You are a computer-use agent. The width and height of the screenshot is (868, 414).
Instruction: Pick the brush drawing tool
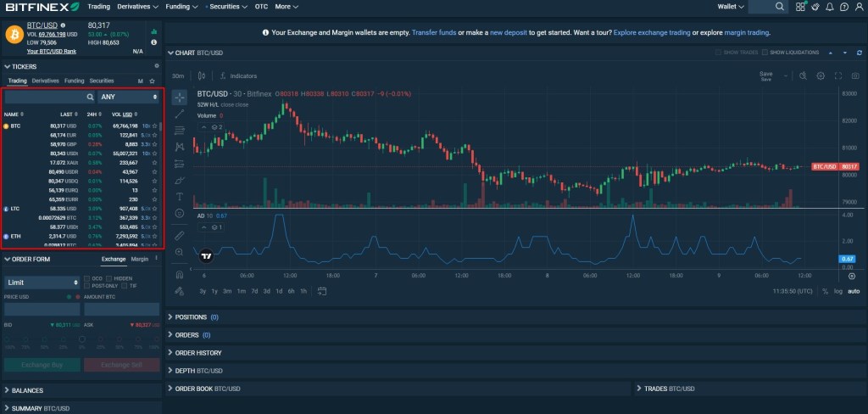[x=180, y=180]
